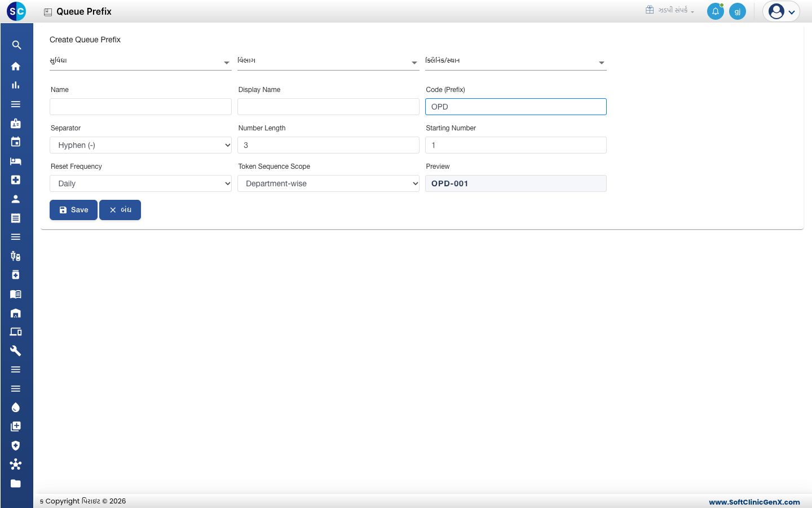
Task: Go to home icon in sidebar
Action: 16,66
